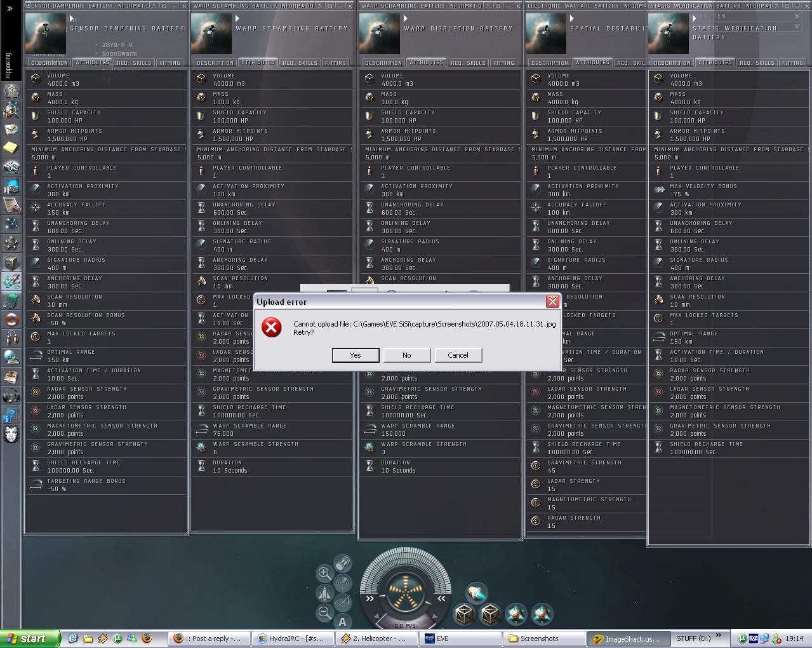Screen dimensions: 812x648
Task: Switch to the HydraIRC taskbar window
Action: coord(292,638)
